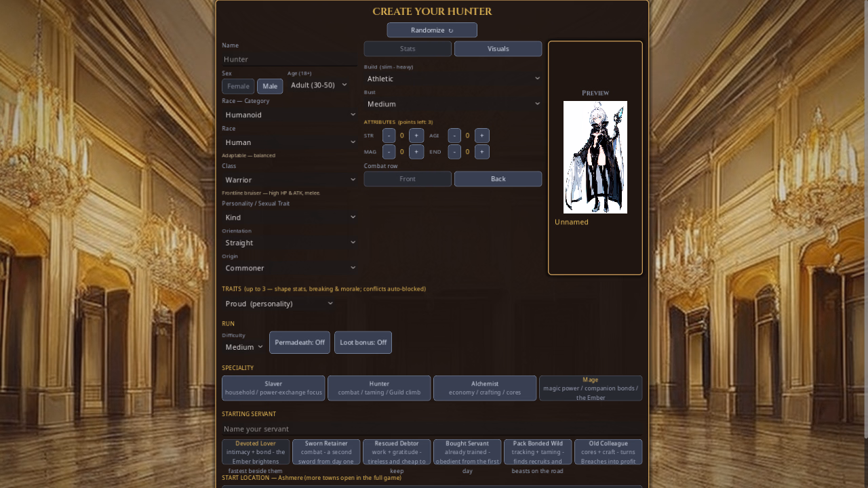Click the Randomize button
The image size is (868, 488).
432,30
